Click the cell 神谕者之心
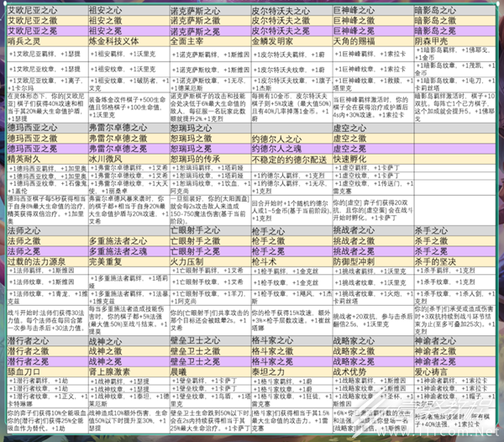The height and width of the screenshot is (442, 504). pyautogui.click(x=454, y=341)
